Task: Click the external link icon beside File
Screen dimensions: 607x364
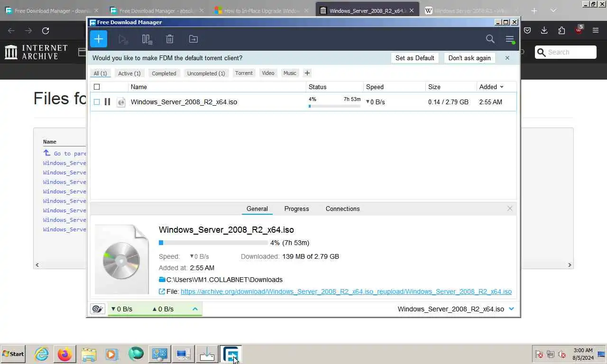Action: pos(162,291)
